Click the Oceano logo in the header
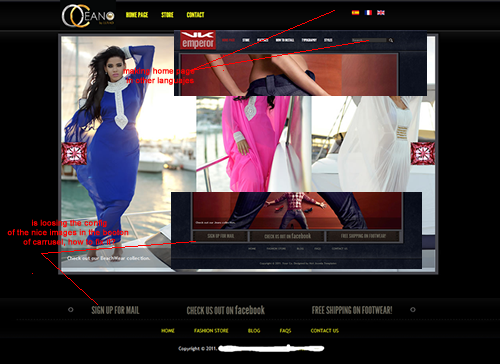Image resolution: width=500 pixels, height=364 pixels. [88, 15]
